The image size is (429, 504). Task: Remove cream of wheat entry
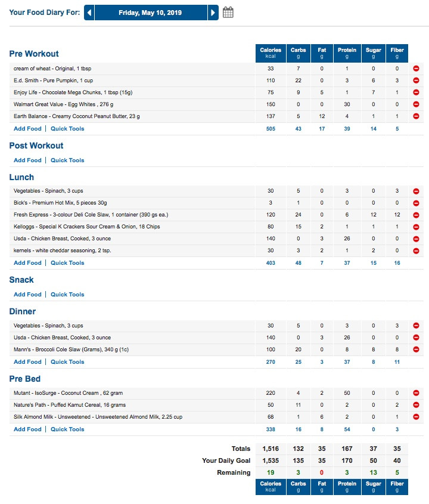click(x=416, y=69)
